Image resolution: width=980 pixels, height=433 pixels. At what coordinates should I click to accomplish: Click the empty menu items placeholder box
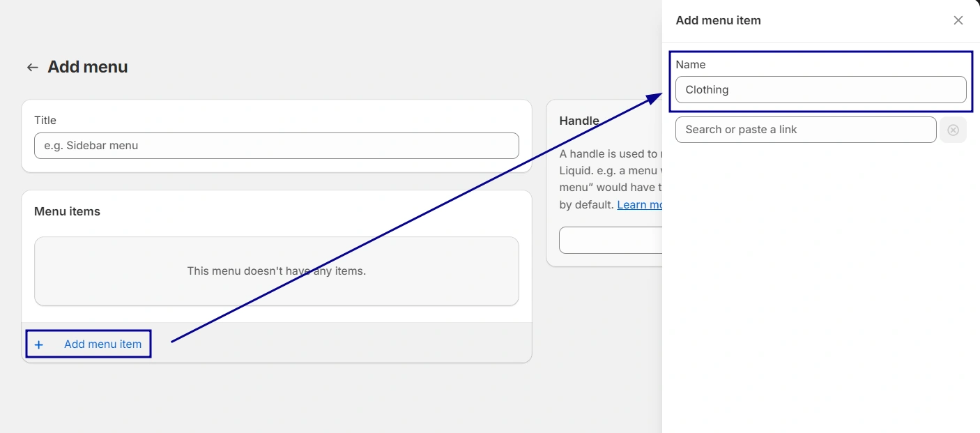click(x=277, y=271)
